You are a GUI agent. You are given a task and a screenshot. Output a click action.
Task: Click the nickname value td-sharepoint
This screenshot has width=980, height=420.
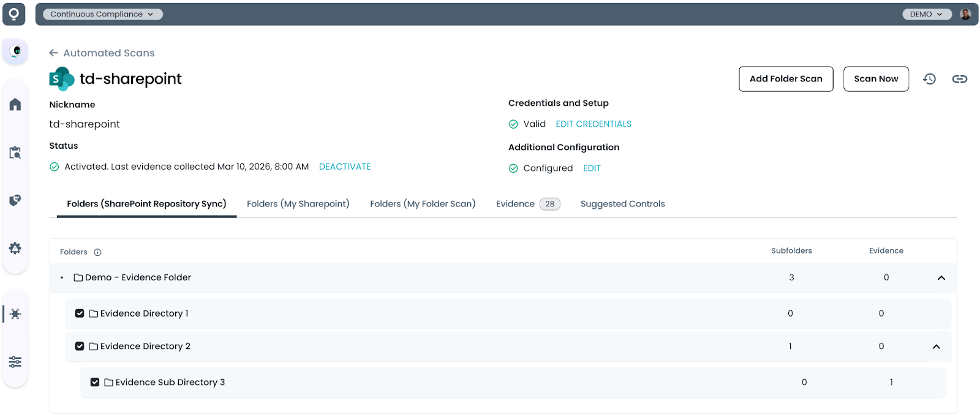(x=85, y=124)
